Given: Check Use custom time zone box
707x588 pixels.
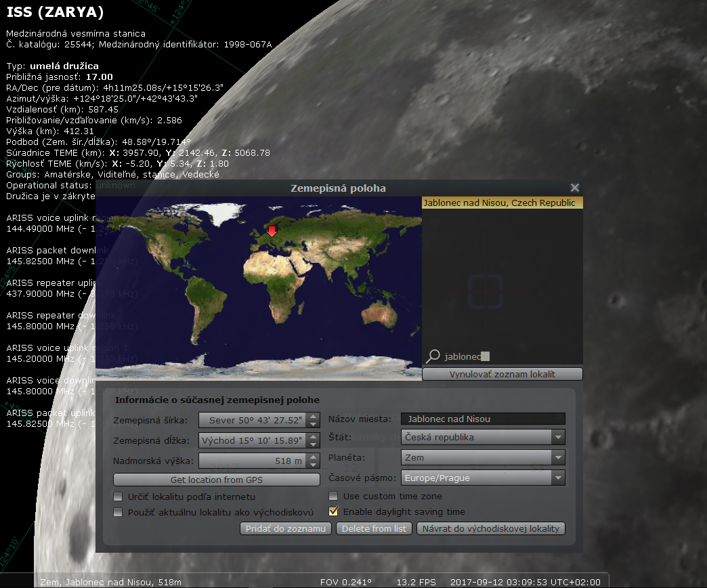Looking at the screenshot, I should coord(333,497).
